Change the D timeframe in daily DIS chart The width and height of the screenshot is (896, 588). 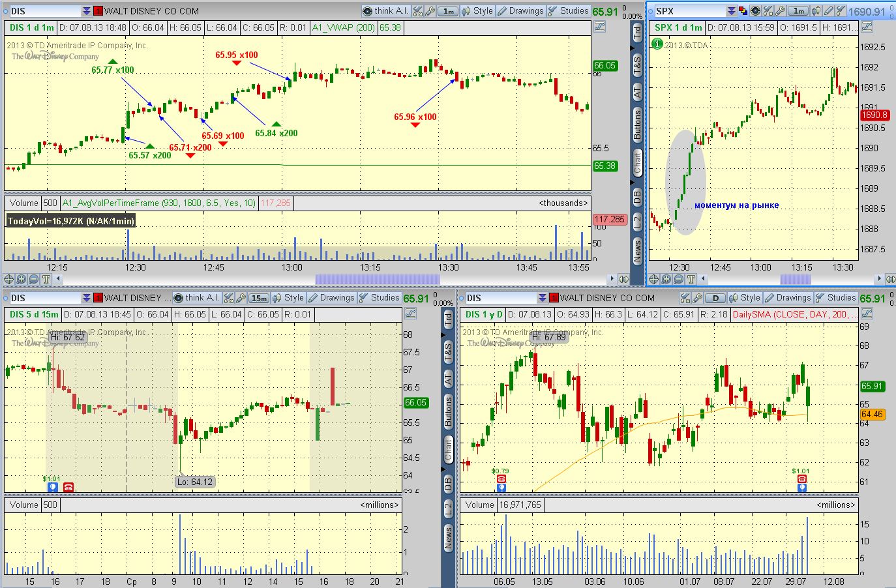(x=715, y=298)
